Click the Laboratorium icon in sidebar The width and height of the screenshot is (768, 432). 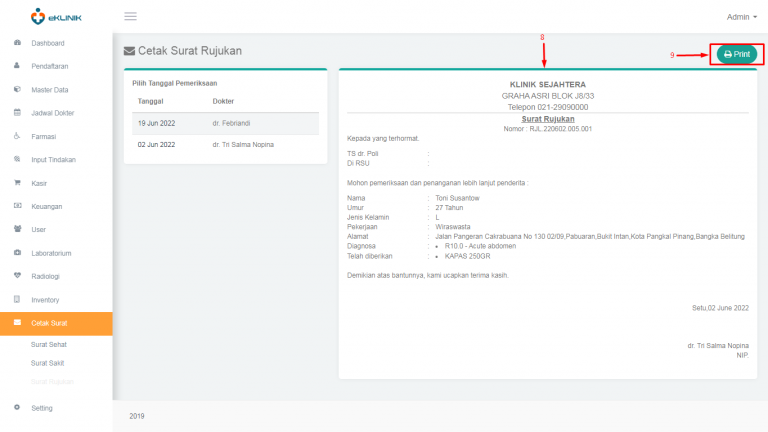coord(17,253)
